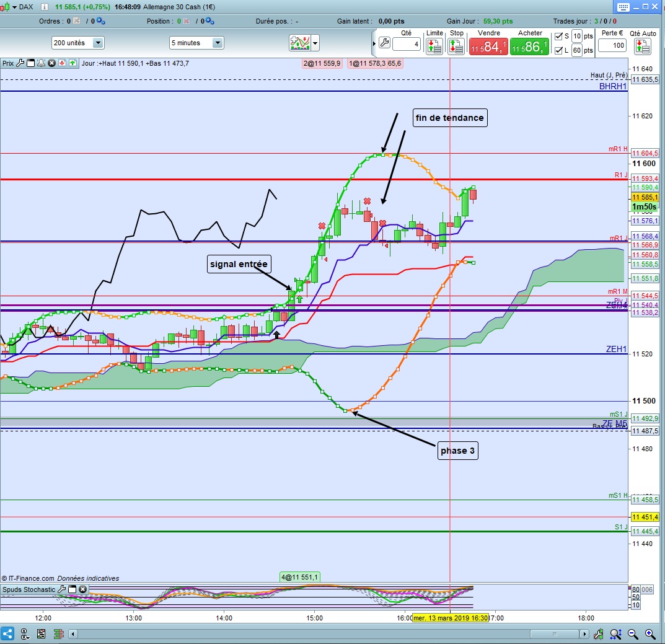Click the 11 585,1 current price tag

click(x=645, y=197)
